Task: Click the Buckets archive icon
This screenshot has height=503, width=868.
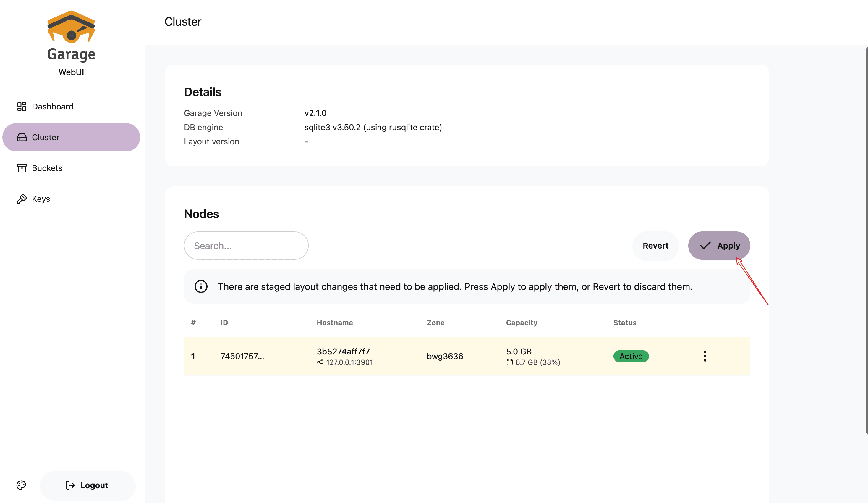Action: pyautogui.click(x=22, y=168)
